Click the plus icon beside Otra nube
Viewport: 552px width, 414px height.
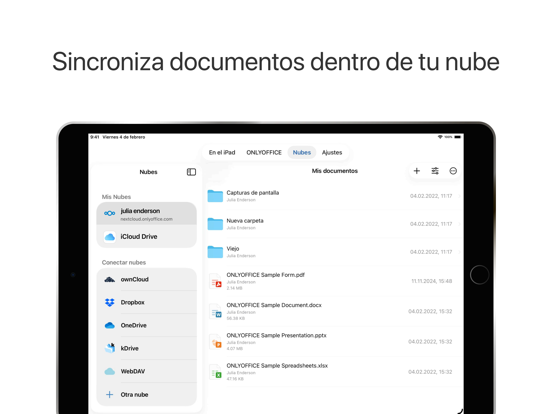(109, 395)
